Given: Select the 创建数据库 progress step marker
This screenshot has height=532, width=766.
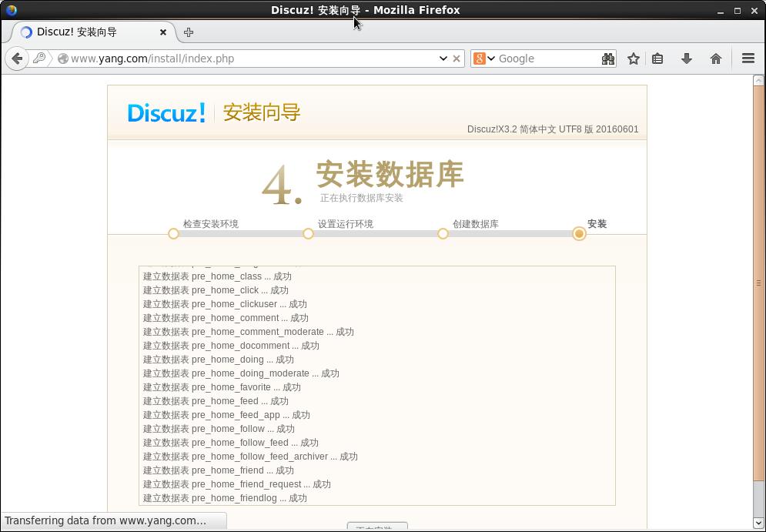Looking at the screenshot, I should (443, 233).
